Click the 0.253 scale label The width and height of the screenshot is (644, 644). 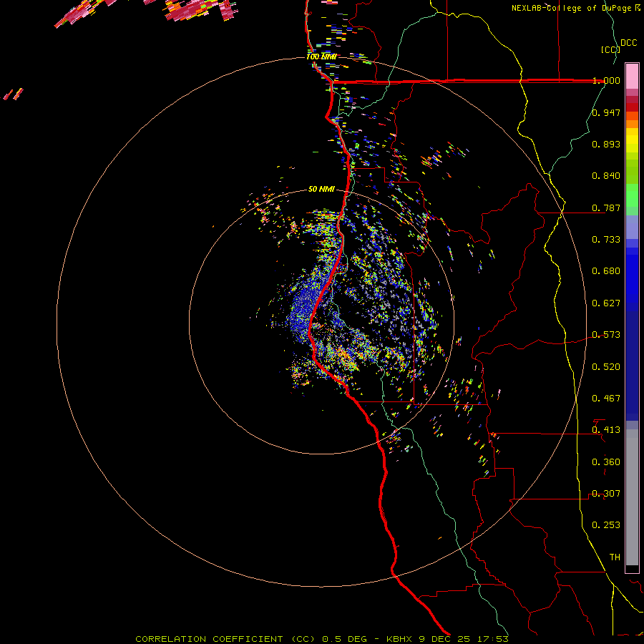606,525
